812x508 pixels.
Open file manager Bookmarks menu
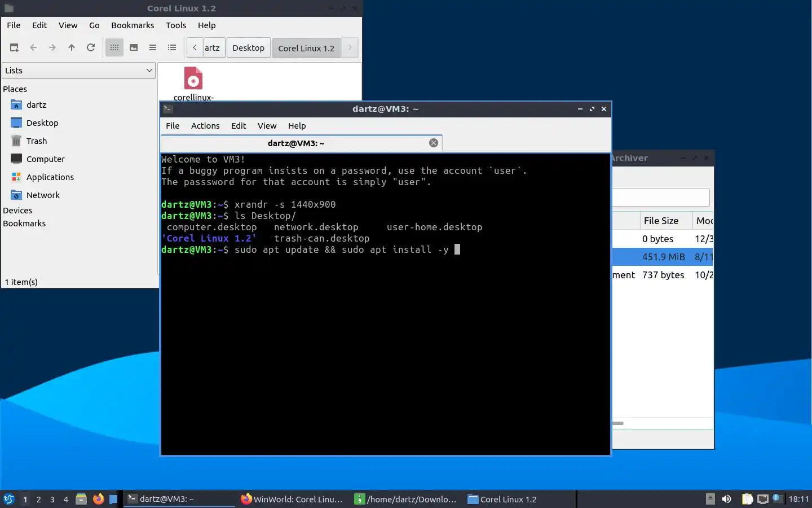point(133,25)
